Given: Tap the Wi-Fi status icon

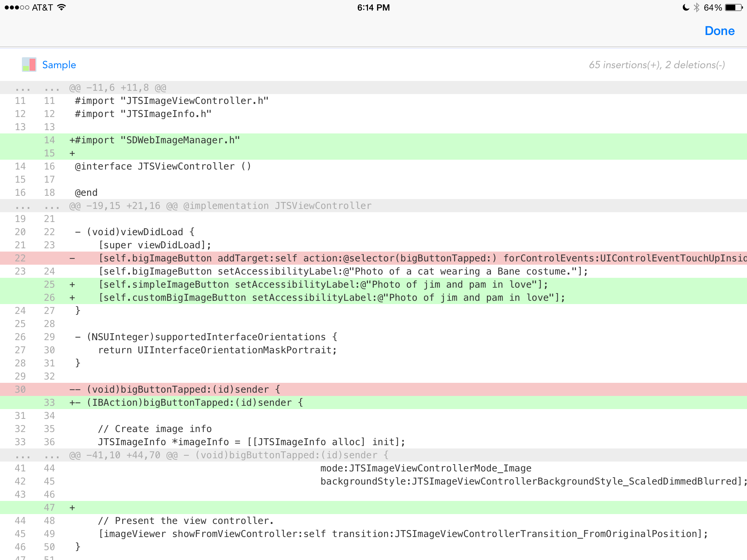Looking at the screenshot, I should 62,7.
